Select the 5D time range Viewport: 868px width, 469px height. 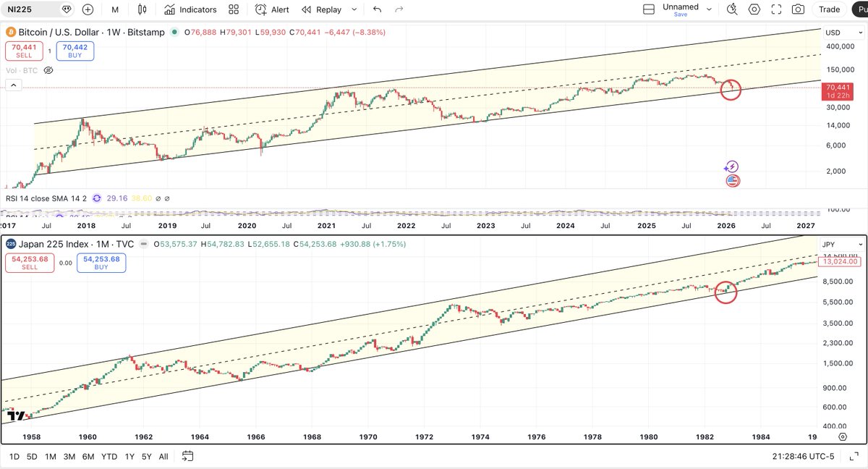(x=33, y=457)
